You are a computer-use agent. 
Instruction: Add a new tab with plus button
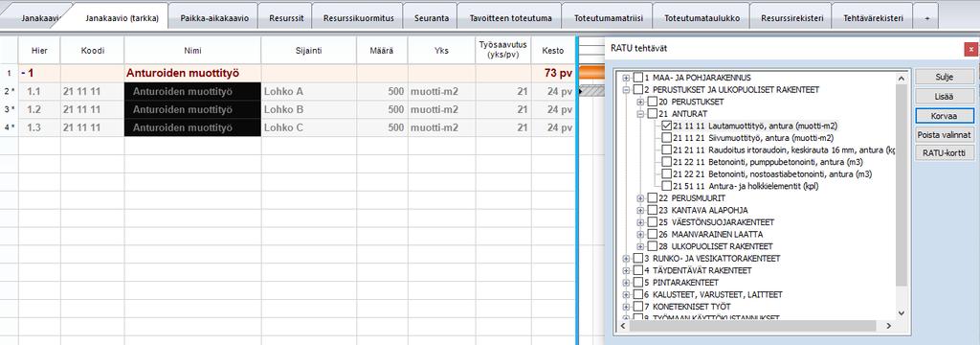926,19
